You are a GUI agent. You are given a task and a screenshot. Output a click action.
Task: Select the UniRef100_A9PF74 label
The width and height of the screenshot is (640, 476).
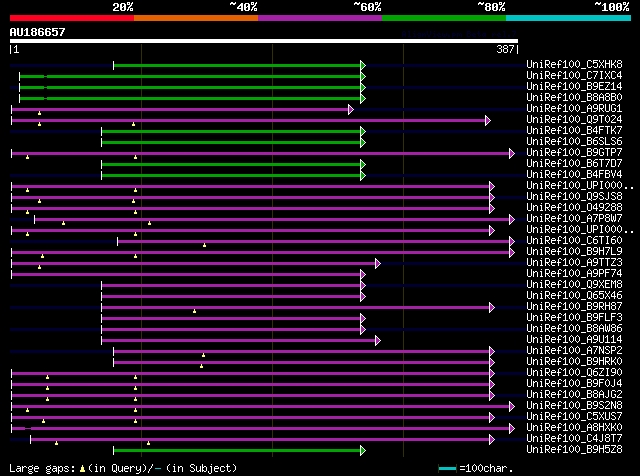[574, 274]
